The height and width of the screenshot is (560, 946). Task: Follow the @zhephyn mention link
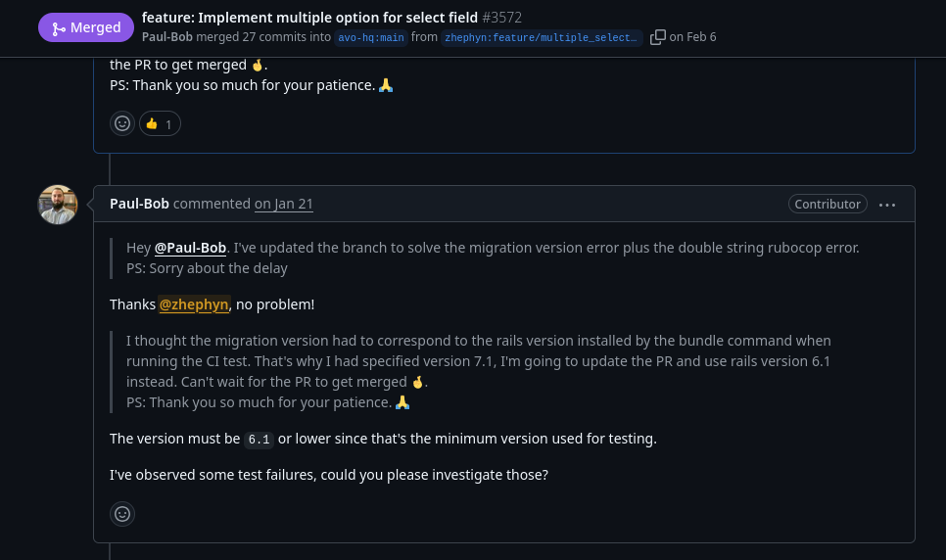click(194, 304)
